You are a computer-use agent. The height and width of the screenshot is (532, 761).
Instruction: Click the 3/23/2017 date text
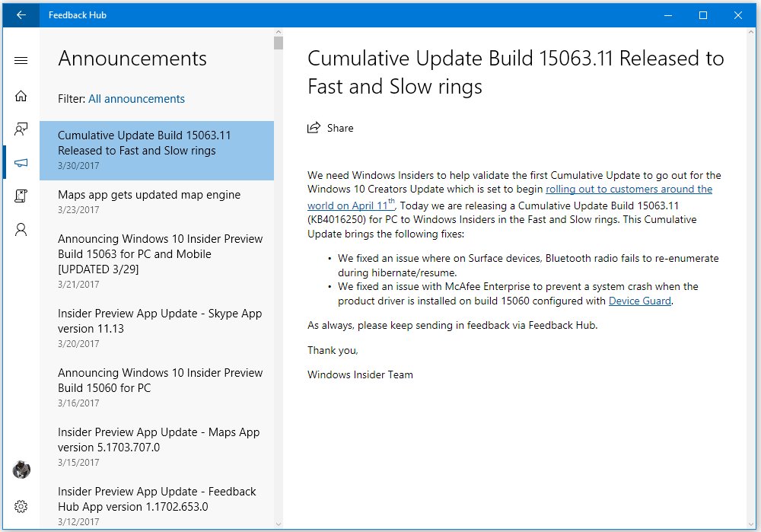78,210
